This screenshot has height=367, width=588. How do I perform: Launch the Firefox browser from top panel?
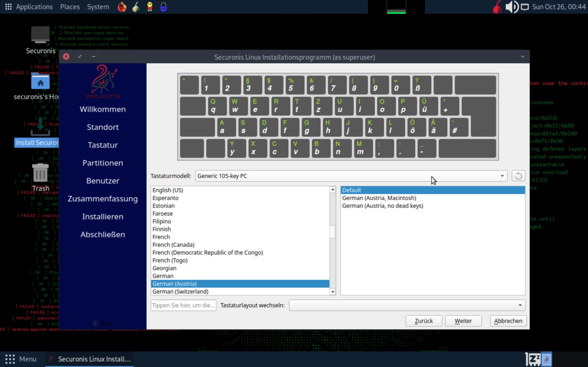[x=122, y=7]
